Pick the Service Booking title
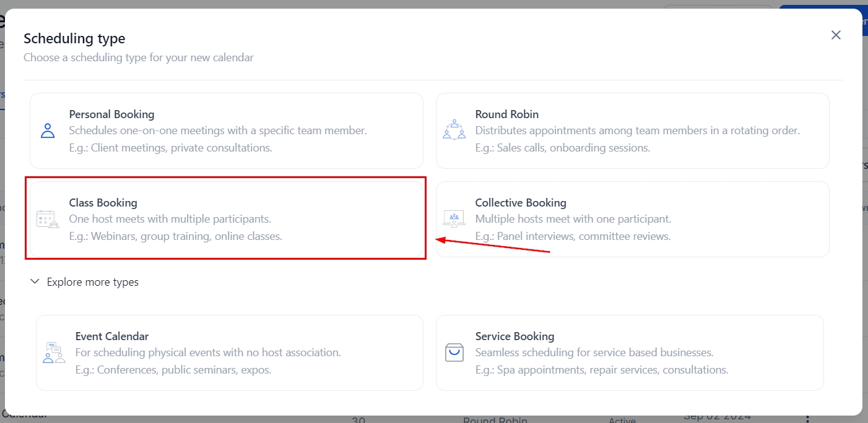868x423 pixels. (x=514, y=336)
